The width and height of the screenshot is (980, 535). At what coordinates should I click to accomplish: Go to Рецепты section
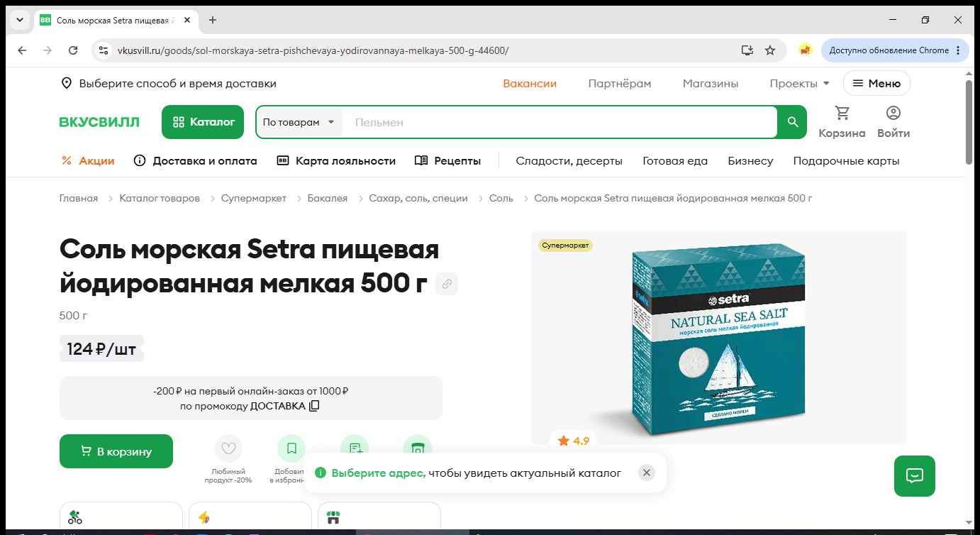pos(447,161)
